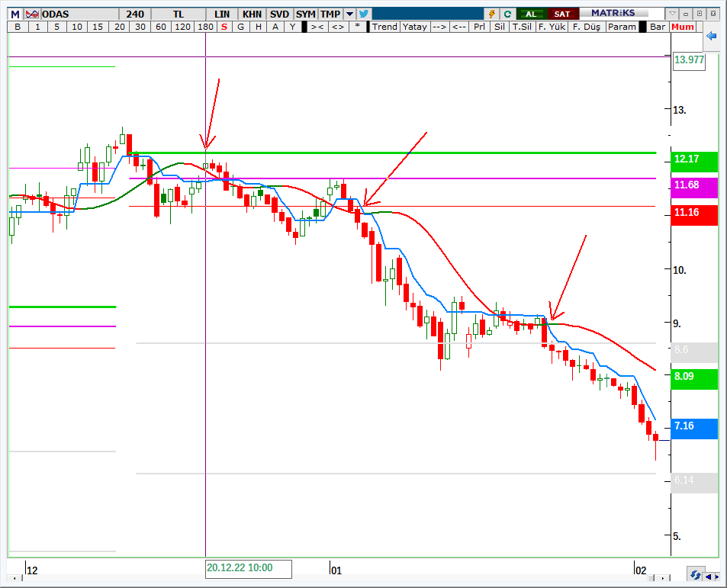Click the KHN button
Viewport: 727px width, 588px height.
tap(253, 14)
